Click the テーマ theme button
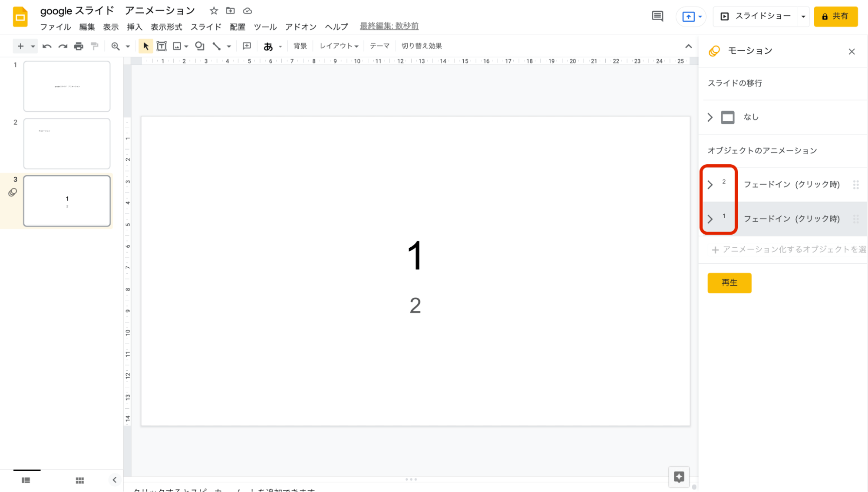The height and width of the screenshot is (492, 868). click(x=380, y=46)
